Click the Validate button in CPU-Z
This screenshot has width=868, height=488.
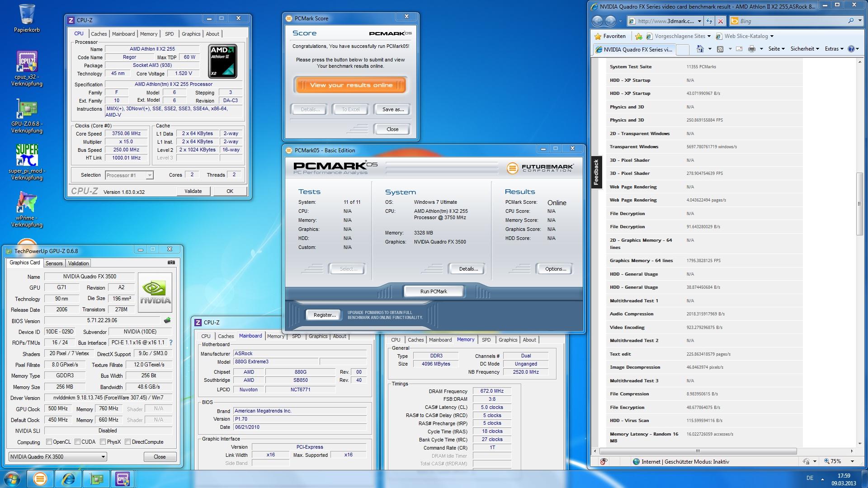click(193, 191)
